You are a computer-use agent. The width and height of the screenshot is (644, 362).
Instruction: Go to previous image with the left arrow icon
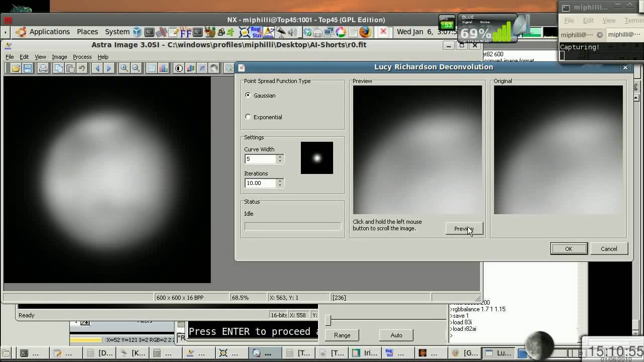click(x=97, y=68)
